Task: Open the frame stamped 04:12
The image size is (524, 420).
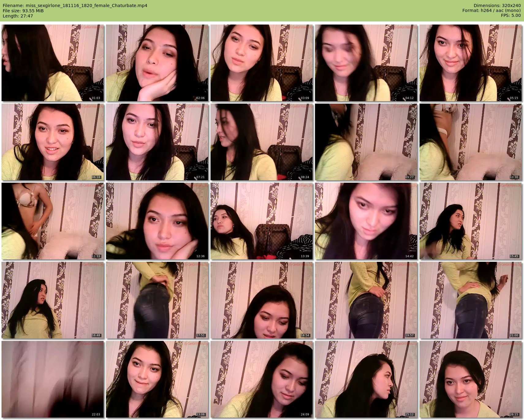Action: pyautogui.click(x=366, y=63)
